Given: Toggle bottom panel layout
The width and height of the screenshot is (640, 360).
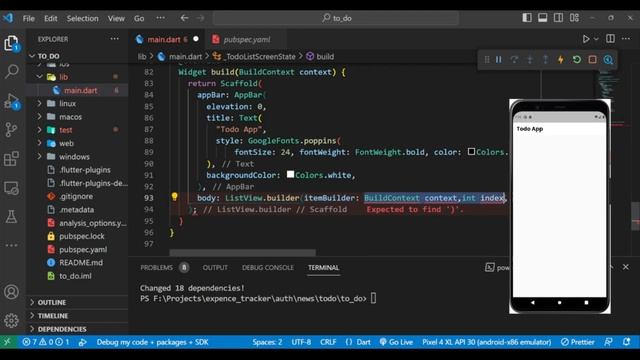Looking at the screenshot, I should click(x=542, y=18).
